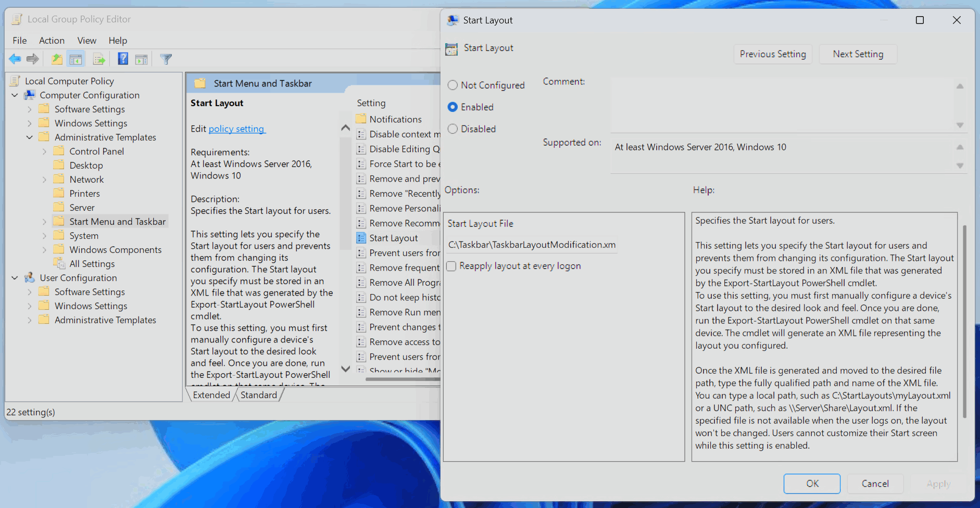Viewport: 980px width, 508px height.
Task: Click the Start Layout File path field
Action: click(532, 245)
